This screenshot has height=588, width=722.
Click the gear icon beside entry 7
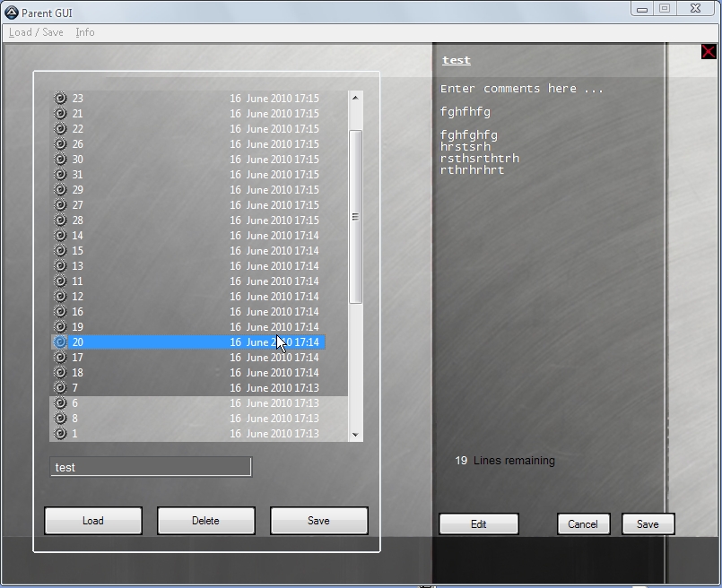click(x=60, y=388)
